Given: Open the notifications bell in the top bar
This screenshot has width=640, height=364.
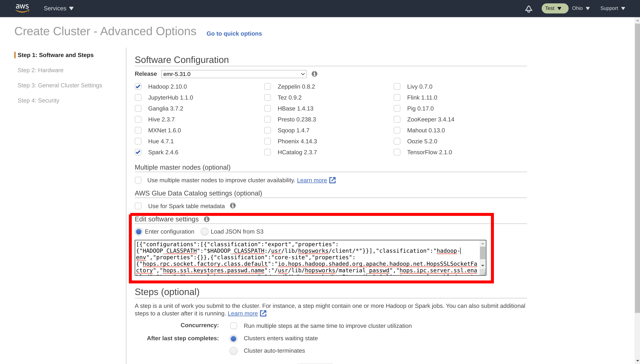Looking at the screenshot, I should 528,8.
